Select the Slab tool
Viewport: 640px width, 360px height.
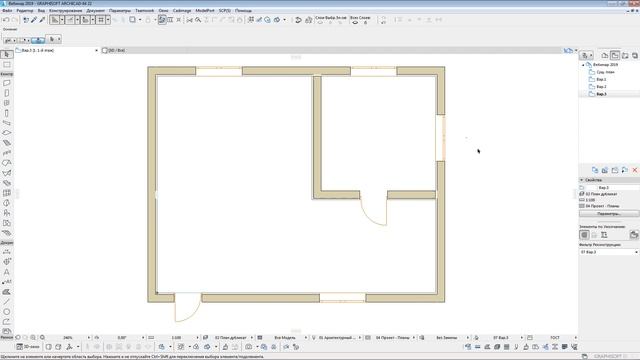coord(7,133)
